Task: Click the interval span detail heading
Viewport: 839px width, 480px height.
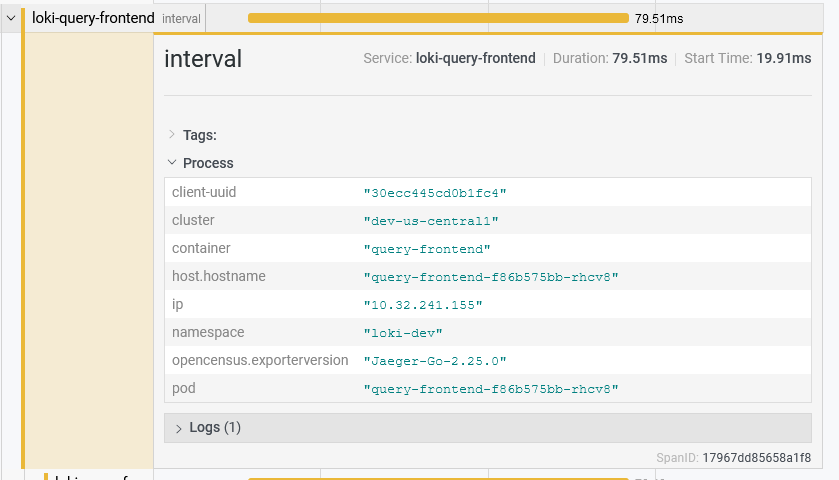Action: click(x=203, y=59)
